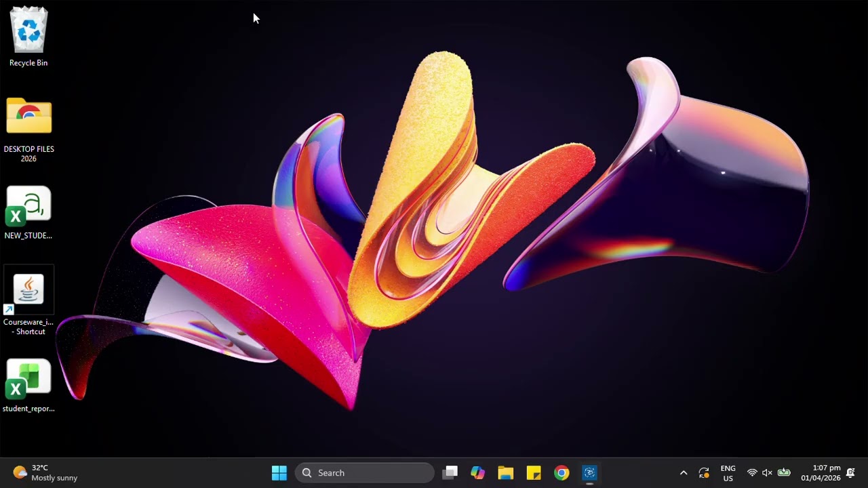This screenshot has height=488, width=868.
Task: Open the Windows Start menu
Action: coord(279,473)
